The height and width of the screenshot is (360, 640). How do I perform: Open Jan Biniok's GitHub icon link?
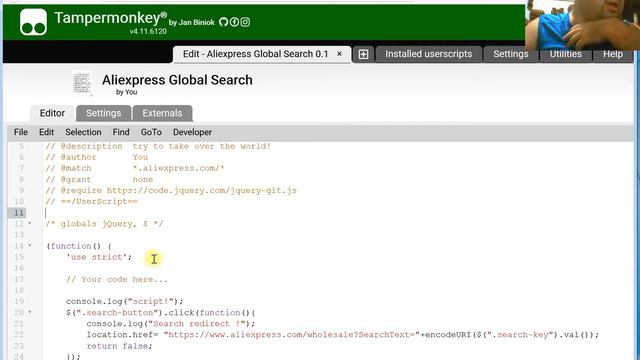click(223, 22)
